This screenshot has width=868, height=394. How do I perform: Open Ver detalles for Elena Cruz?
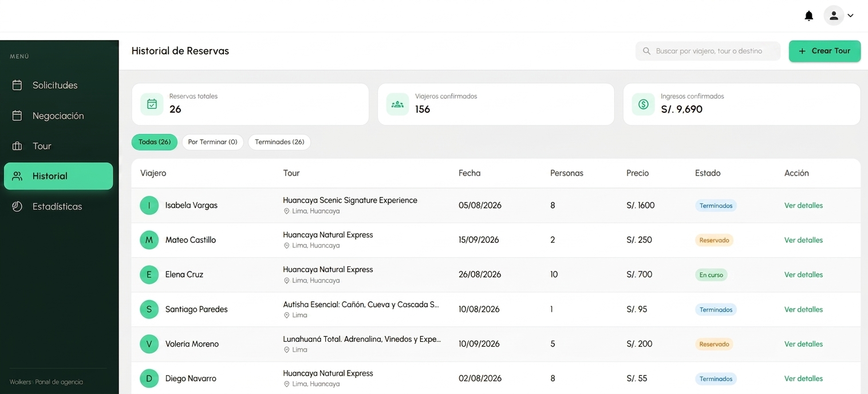803,275
